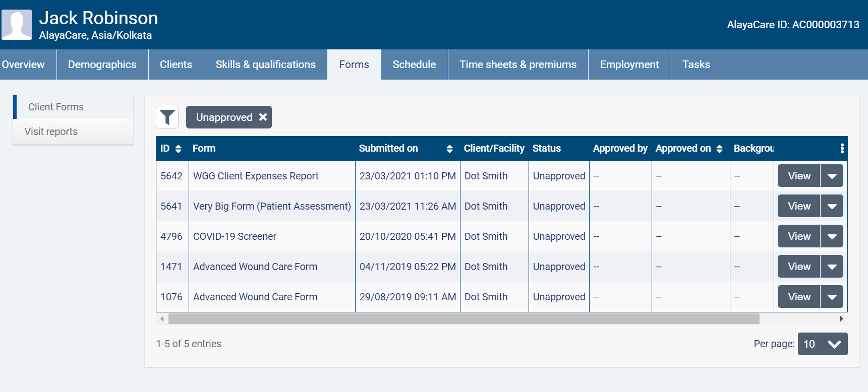This screenshot has height=392, width=868.
Task: Sort by Submitted on column arrows
Action: pos(449,149)
